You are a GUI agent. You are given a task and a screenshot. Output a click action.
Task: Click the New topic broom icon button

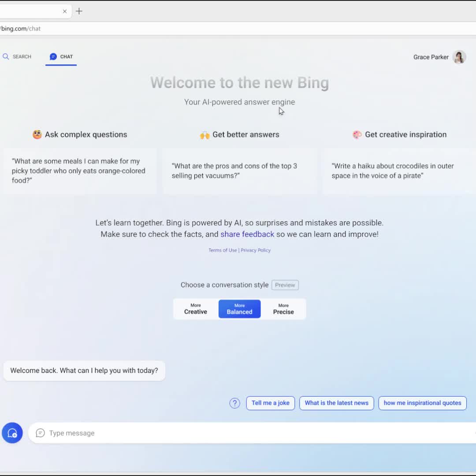coord(12,433)
